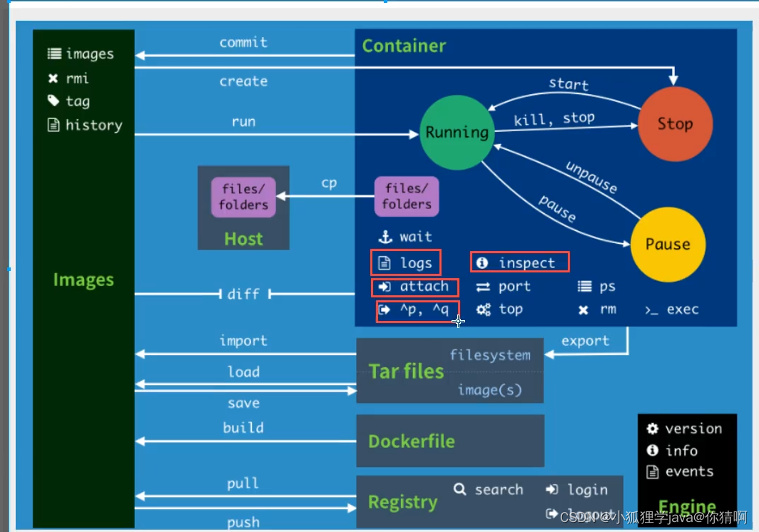Click the word wait

(415, 237)
